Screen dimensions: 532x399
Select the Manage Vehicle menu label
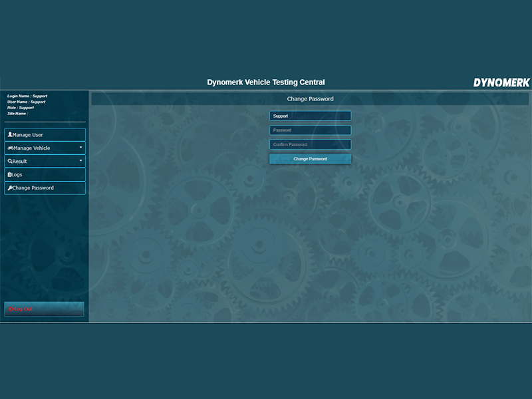pyautogui.click(x=32, y=148)
